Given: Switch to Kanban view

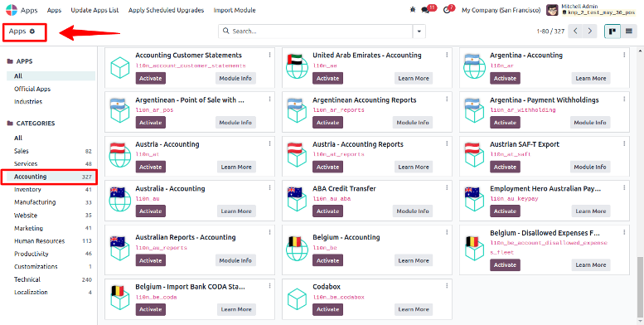Looking at the screenshot, I should click(613, 32).
